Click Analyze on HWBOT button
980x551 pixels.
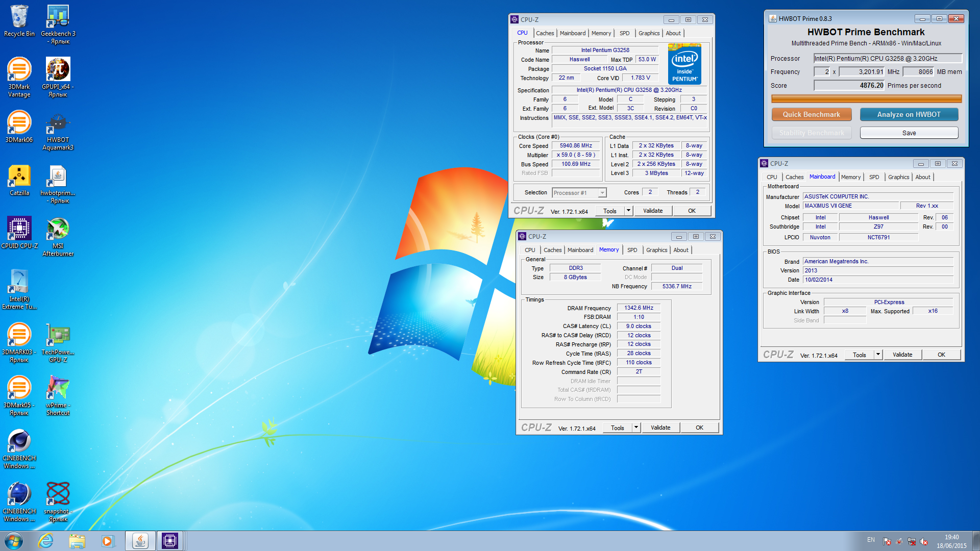909,114
